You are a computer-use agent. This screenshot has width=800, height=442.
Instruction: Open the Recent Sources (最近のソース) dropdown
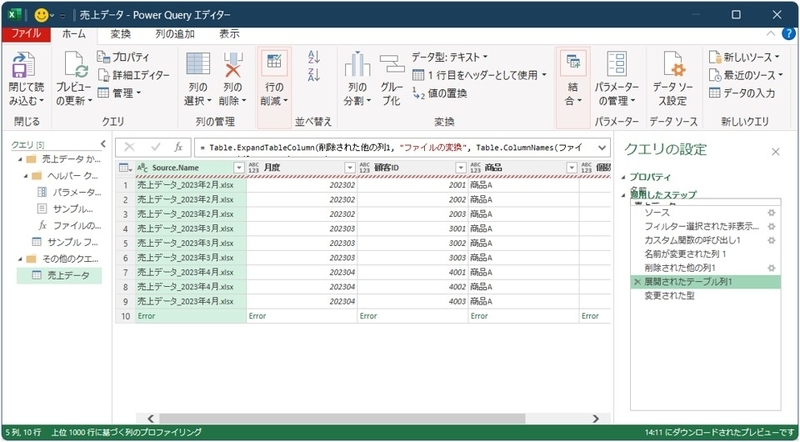(x=746, y=75)
